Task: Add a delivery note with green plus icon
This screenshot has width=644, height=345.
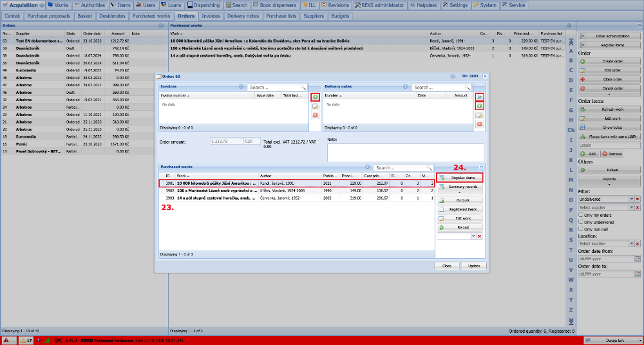Action: click(x=479, y=106)
